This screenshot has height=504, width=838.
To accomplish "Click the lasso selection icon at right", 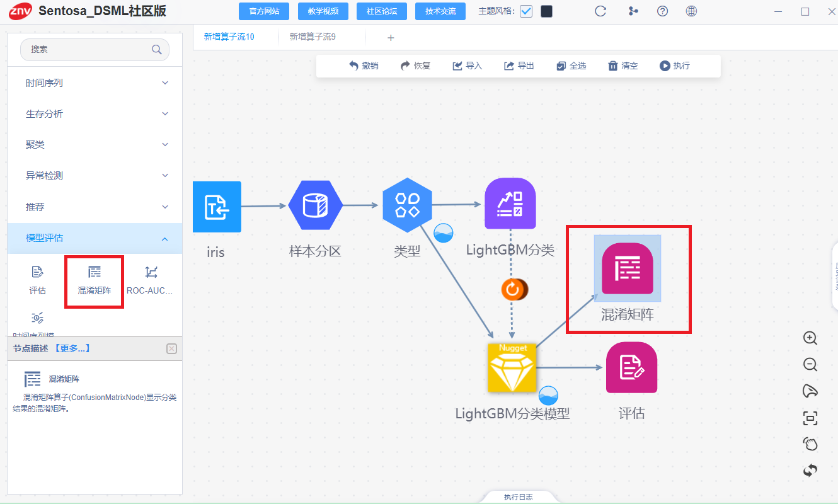I will point(810,391).
